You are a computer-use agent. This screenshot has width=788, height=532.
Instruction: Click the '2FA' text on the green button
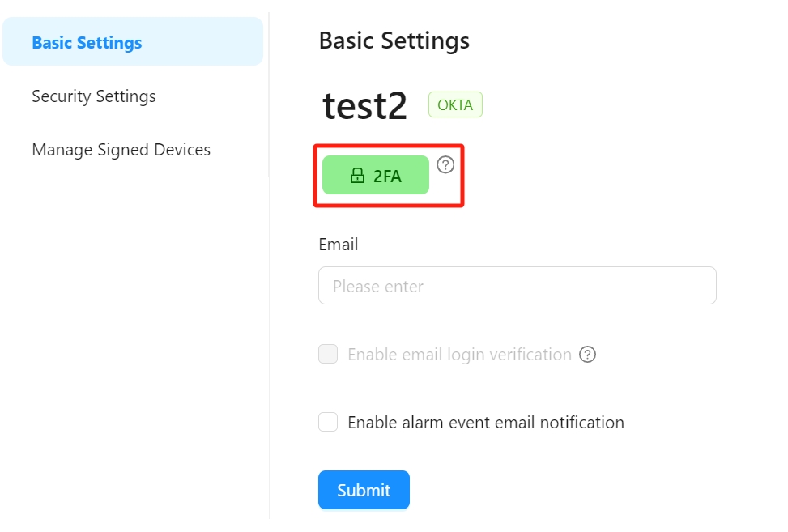pos(387,176)
